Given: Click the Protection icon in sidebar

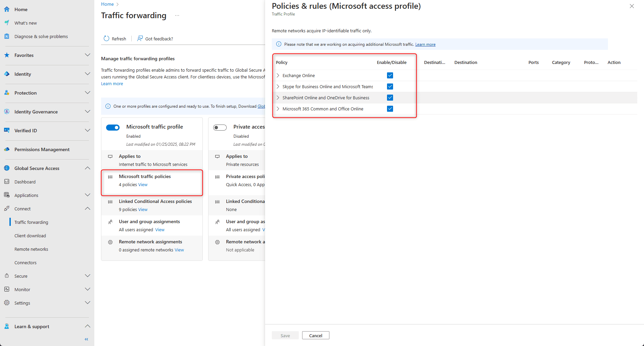Looking at the screenshot, I should (x=7, y=93).
